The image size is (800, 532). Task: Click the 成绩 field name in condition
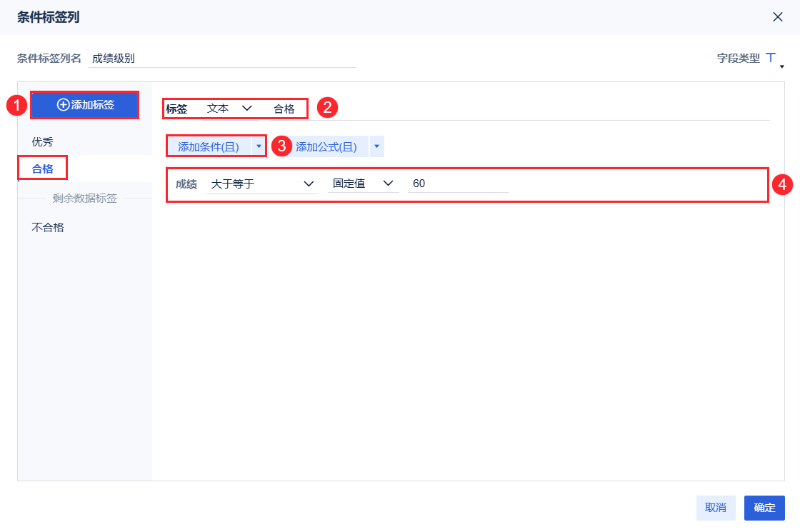click(x=186, y=184)
